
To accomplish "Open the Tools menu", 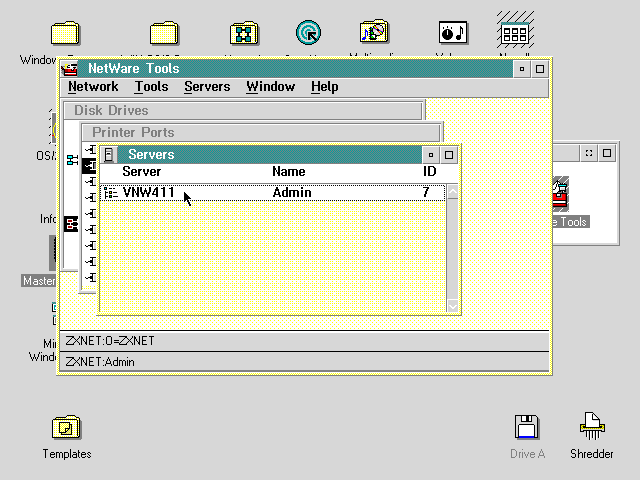I will pos(151,87).
